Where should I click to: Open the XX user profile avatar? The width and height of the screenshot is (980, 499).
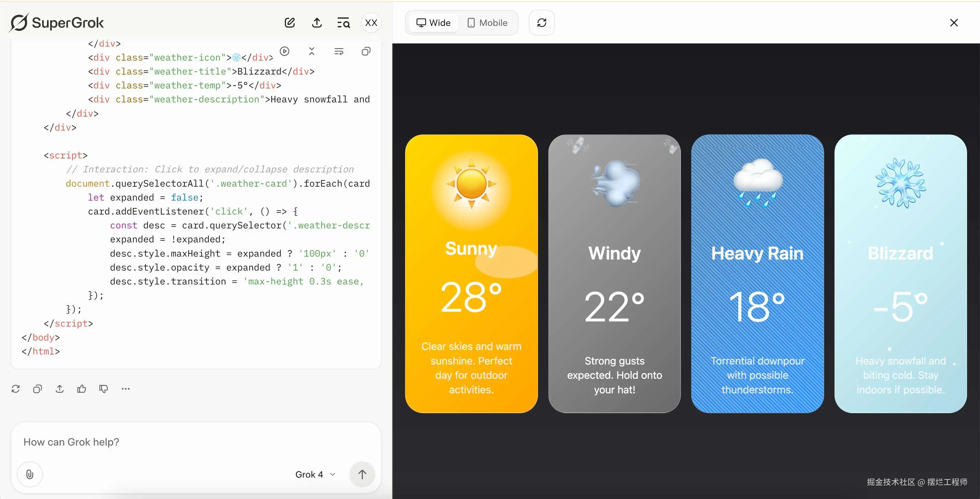(x=371, y=23)
